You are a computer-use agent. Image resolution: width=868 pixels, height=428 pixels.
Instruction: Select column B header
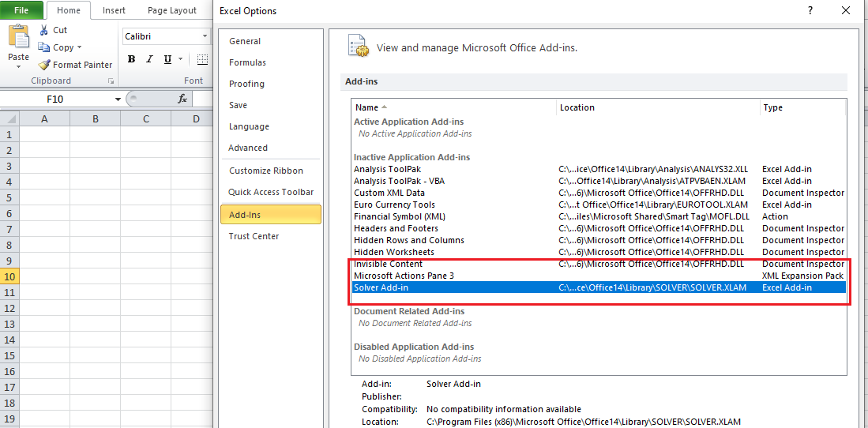[x=96, y=118]
